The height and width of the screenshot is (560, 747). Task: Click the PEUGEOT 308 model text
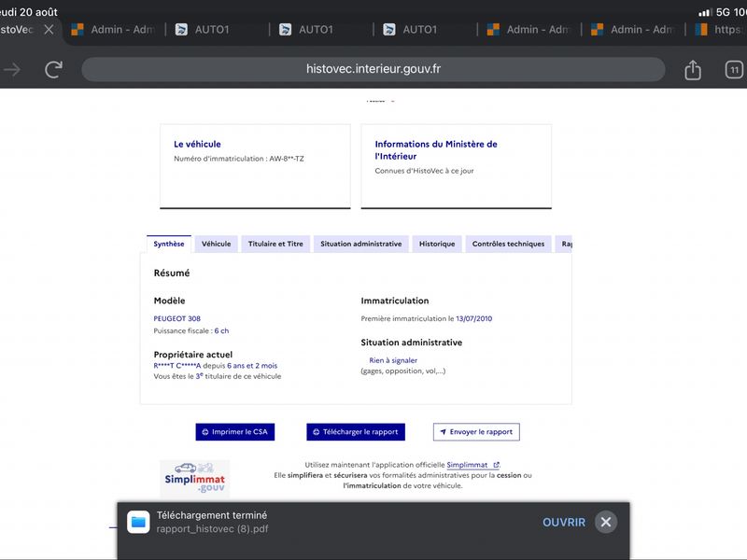click(177, 318)
